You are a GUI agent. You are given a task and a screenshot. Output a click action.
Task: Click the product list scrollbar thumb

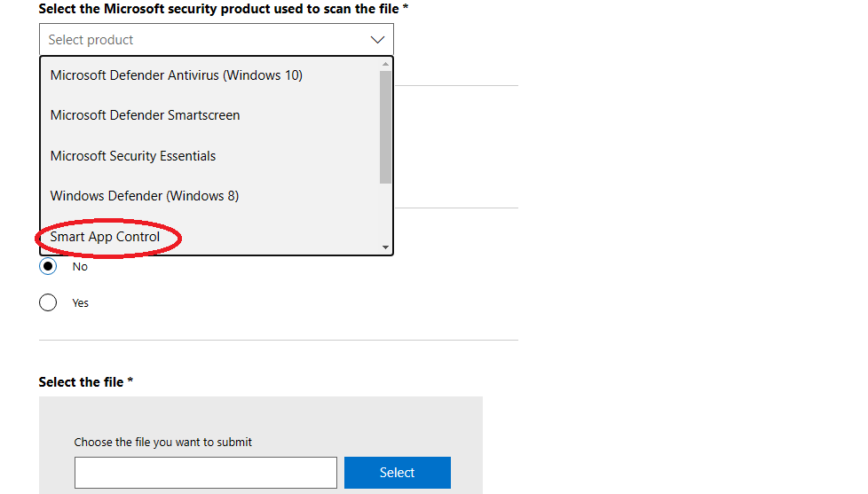(385, 124)
